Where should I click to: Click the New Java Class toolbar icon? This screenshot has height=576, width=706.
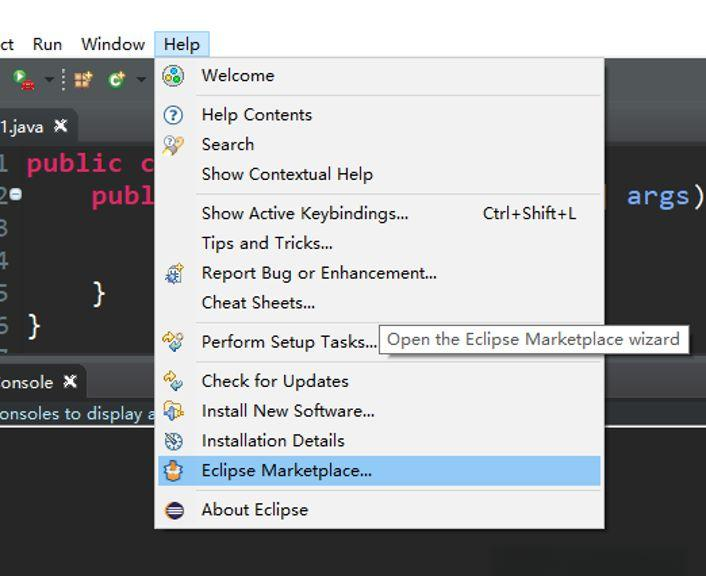click(x=117, y=80)
